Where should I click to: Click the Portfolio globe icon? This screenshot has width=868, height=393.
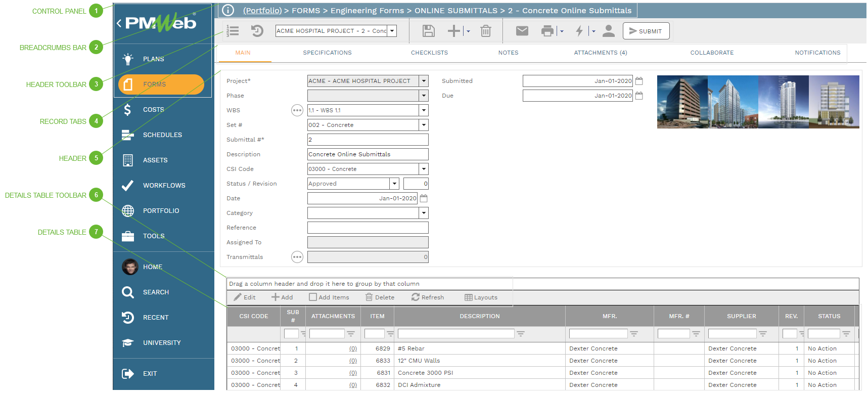128,211
